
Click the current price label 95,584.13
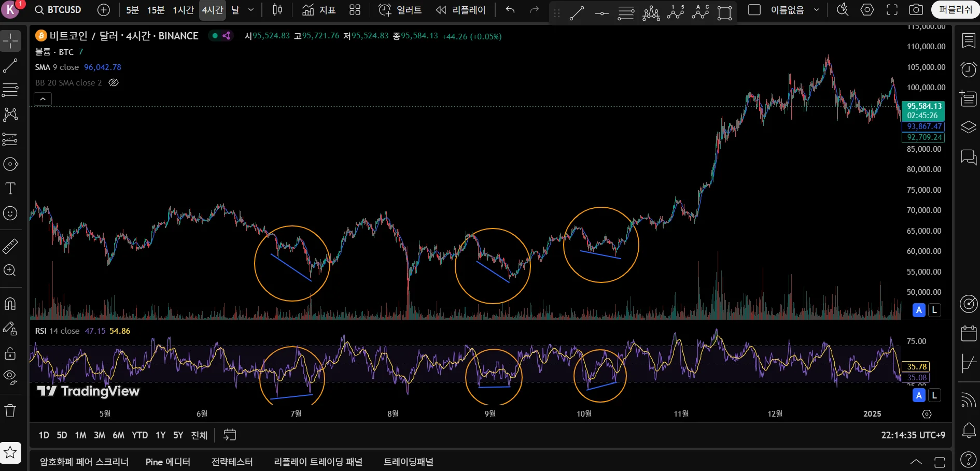pos(923,106)
